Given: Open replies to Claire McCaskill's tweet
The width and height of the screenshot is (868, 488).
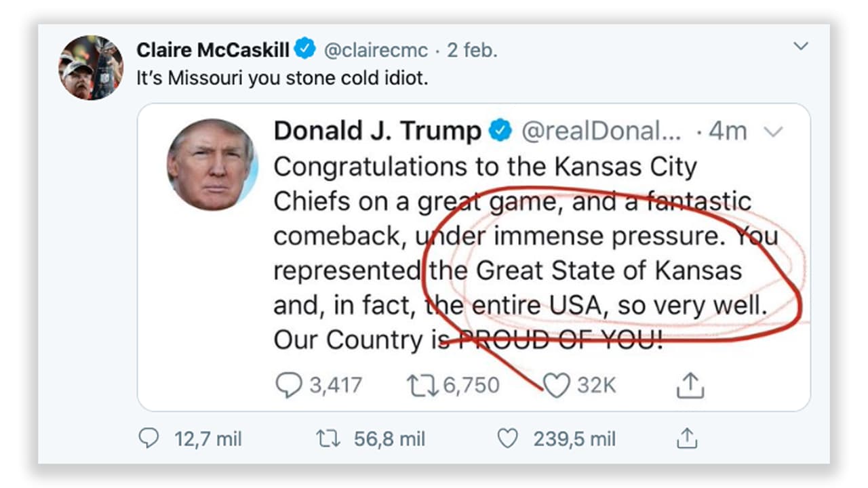Looking at the screenshot, I should pyautogui.click(x=151, y=439).
